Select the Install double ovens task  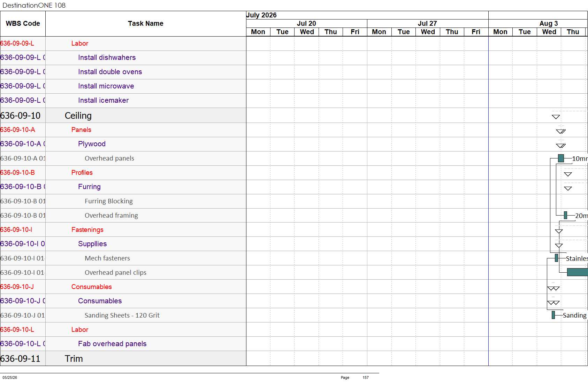click(x=123, y=72)
